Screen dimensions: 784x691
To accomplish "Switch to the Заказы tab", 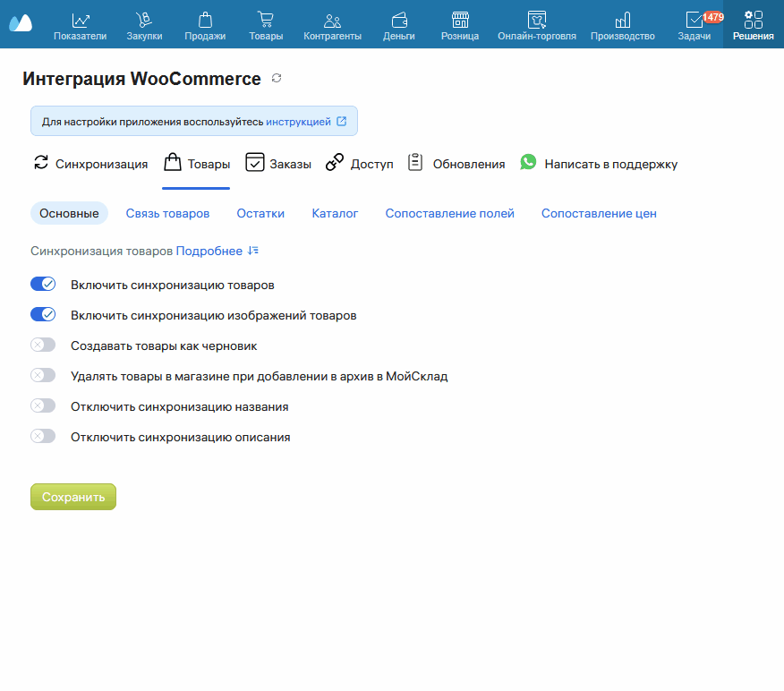I will coord(278,164).
